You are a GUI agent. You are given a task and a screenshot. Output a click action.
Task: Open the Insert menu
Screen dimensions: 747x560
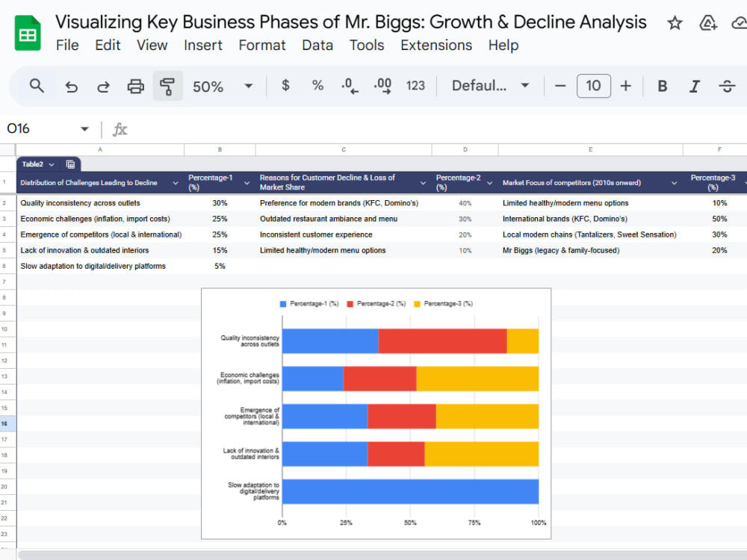tap(203, 46)
